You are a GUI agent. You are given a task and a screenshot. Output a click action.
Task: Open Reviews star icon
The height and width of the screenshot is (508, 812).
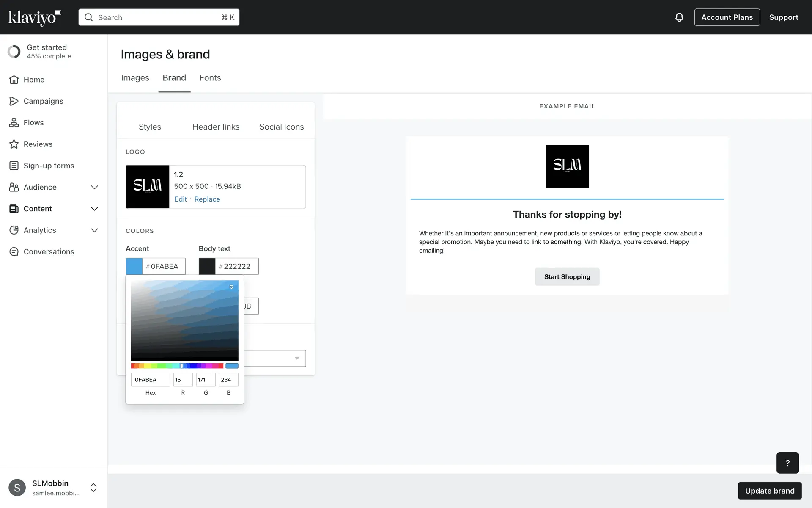pos(14,144)
